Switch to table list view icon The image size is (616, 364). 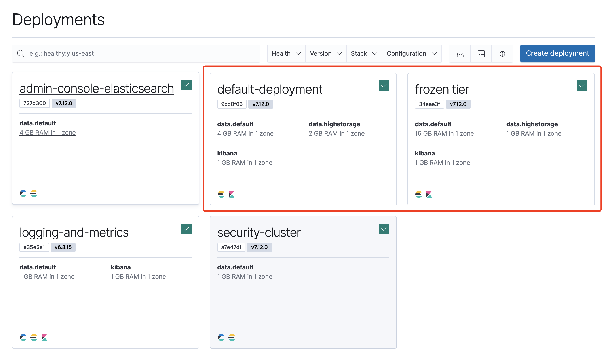tap(481, 53)
